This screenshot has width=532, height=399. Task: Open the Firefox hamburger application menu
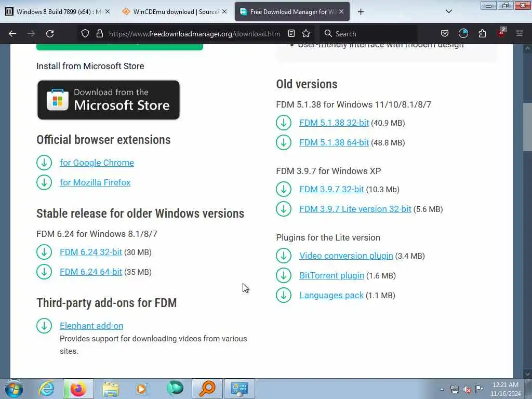[520, 33]
